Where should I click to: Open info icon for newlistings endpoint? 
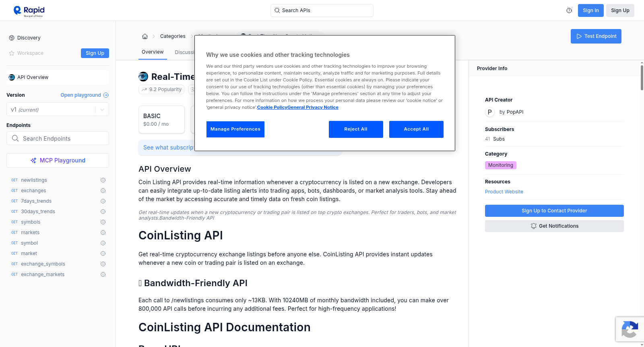pyautogui.click(x=103, y=180)
